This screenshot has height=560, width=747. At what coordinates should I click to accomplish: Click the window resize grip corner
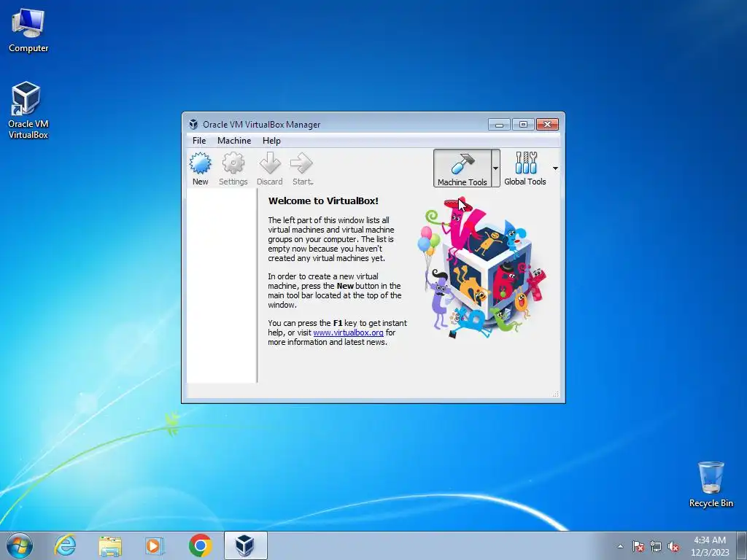click(x=555, y=394)
